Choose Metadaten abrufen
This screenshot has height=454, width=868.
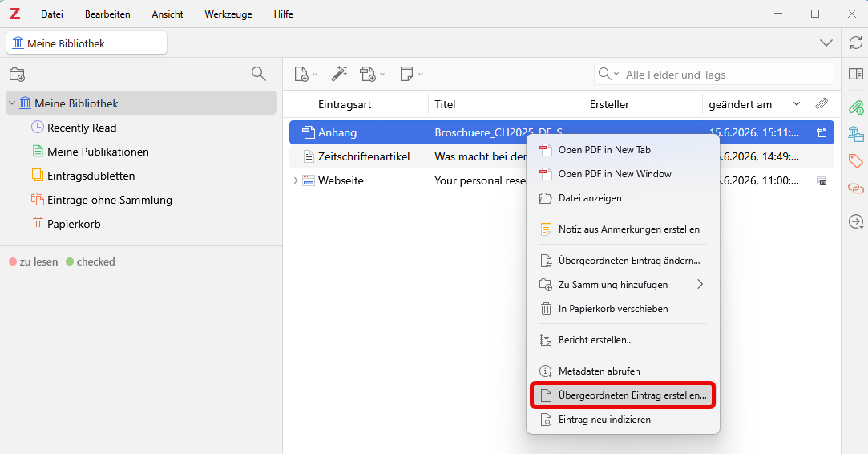(624, 371)
